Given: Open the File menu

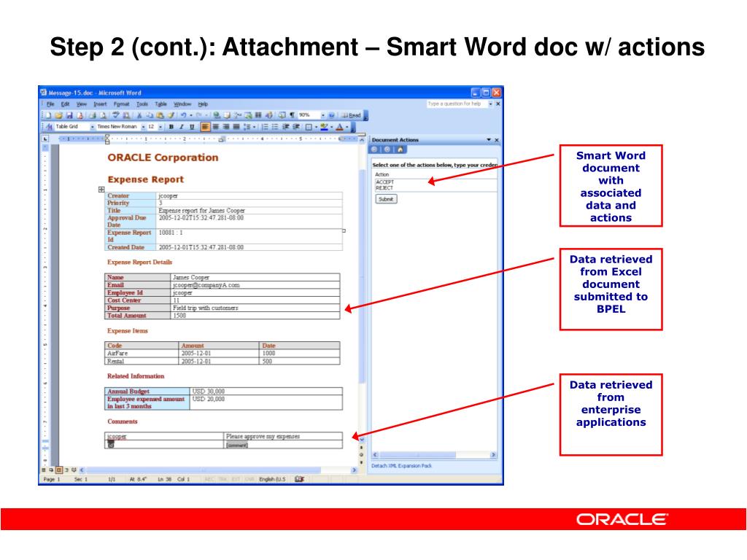Looking at the screenshot, I should (x=50, y=104).
